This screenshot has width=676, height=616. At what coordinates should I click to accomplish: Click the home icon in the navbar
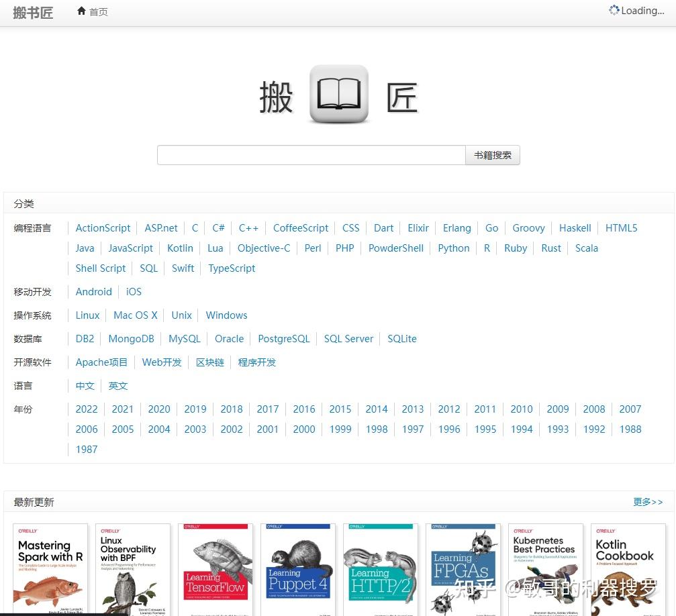81,11
